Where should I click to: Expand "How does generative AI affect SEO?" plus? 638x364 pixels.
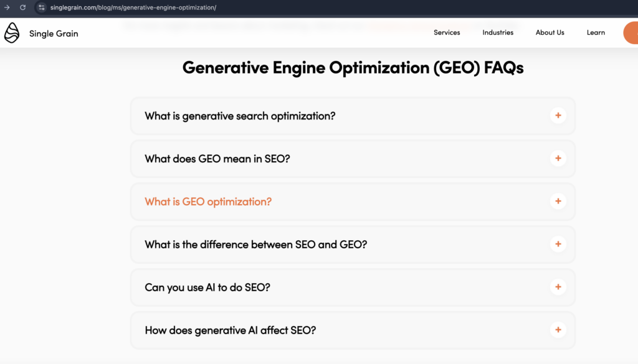[x=558, y=330]
